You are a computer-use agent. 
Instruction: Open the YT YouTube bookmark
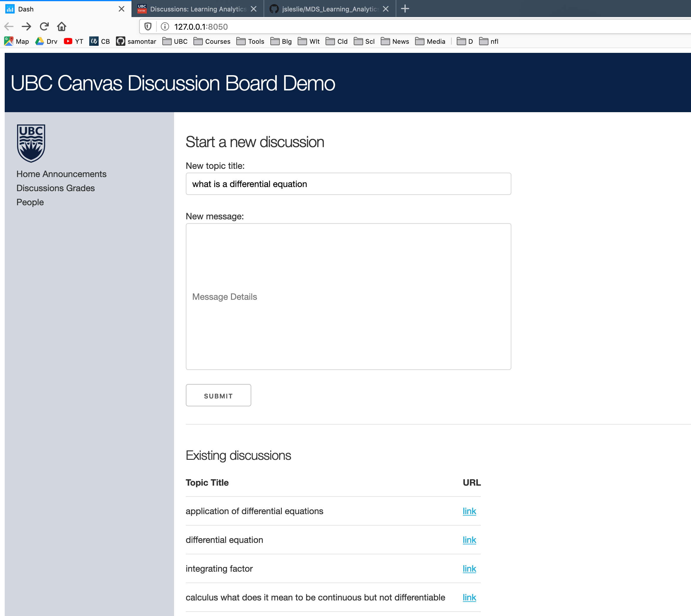[x=73, y=41]
